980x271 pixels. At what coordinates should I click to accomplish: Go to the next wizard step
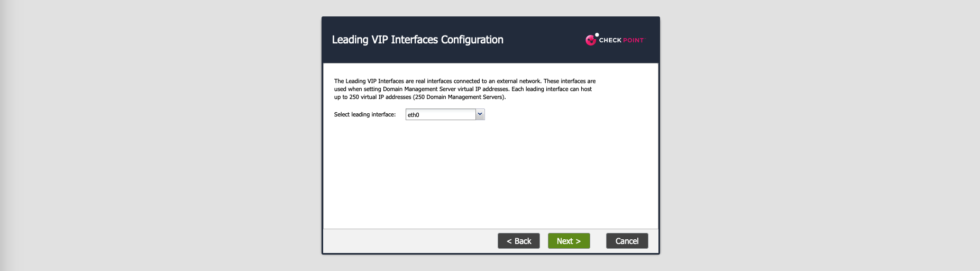pyautogui.click(x=569, y=241)
